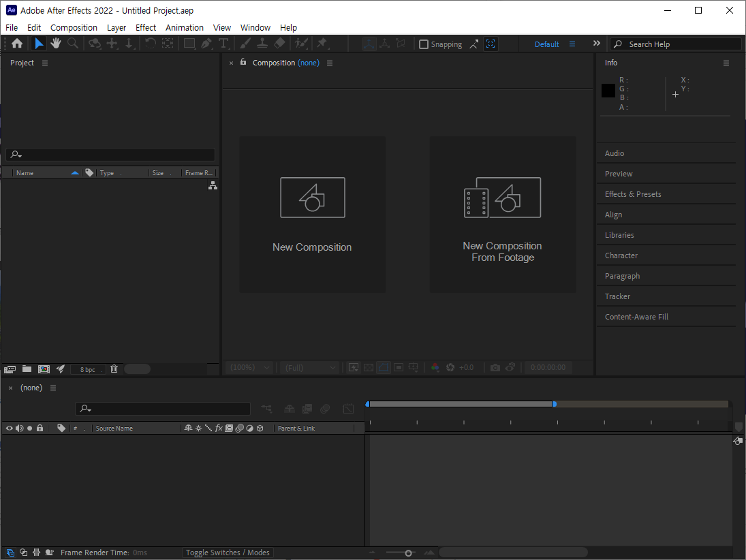This screenshot has width=746, height=560.
Task: Click the View Axis Mode icon
Action: [401, 44]
